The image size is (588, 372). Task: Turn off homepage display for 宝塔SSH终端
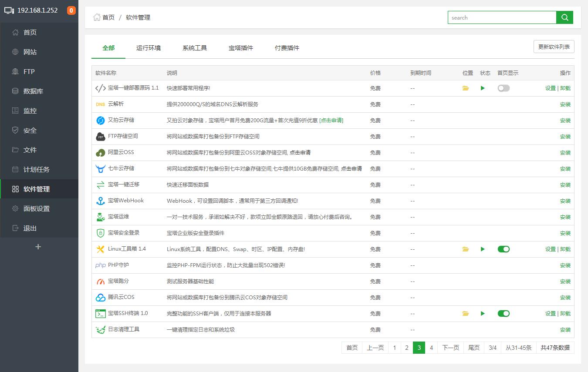(x=504, y=314)
